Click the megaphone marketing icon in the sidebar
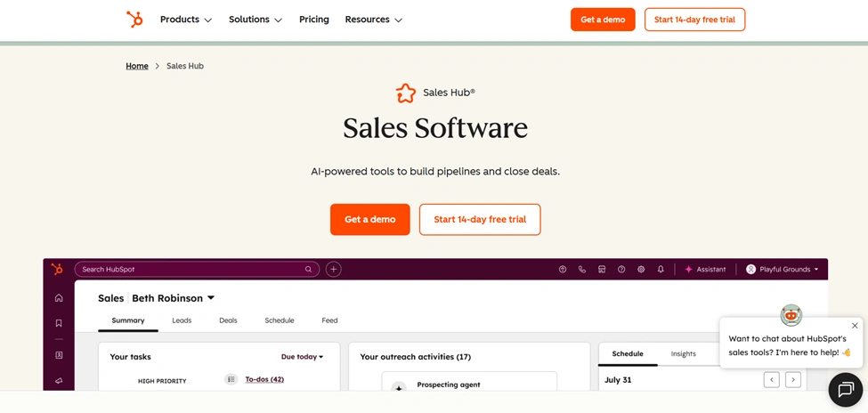Image resolution: width=868 pixels, height=413 pixels. click(x=59, y=380)
